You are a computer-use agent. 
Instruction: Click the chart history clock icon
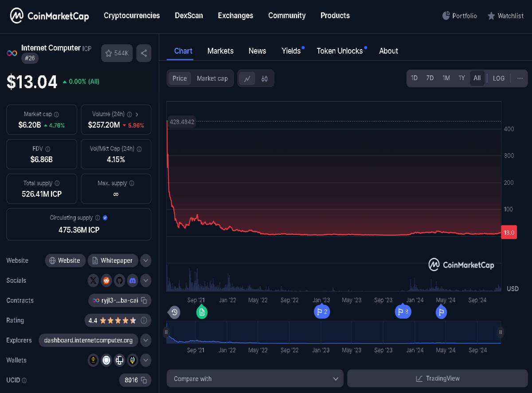[175, 312]
